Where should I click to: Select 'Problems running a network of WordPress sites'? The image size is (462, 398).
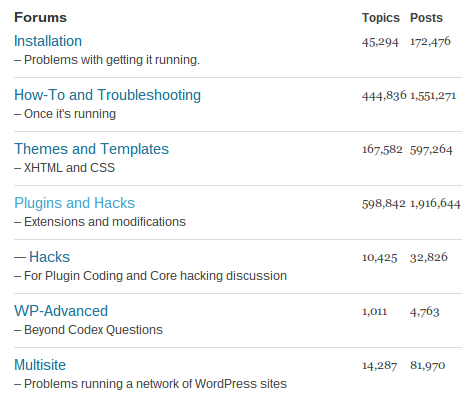pos(155,384)
